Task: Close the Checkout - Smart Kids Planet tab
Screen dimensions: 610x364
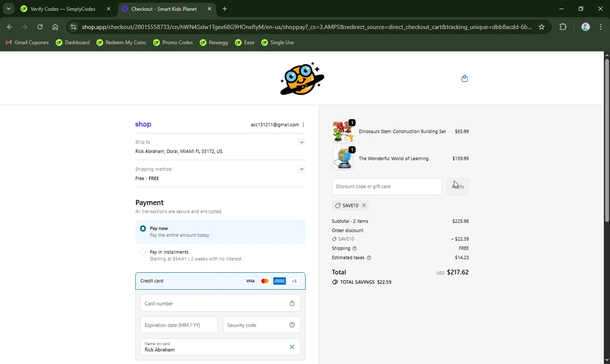Action: (x=209, y=9)
